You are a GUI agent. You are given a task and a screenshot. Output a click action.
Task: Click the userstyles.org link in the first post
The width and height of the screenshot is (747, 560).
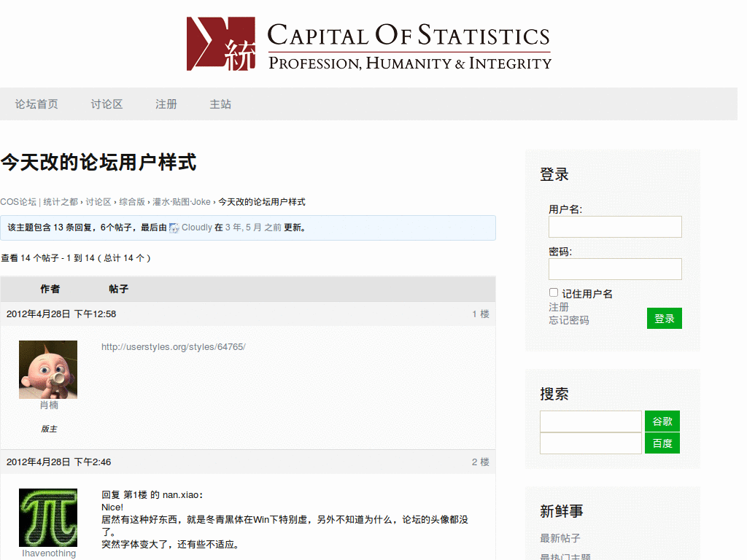174,346
